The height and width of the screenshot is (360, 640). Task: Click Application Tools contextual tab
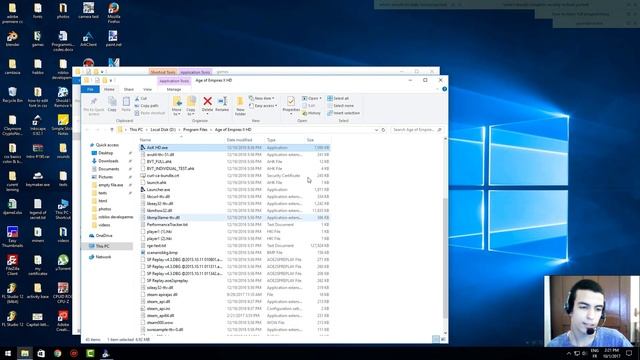pos(174,81)
